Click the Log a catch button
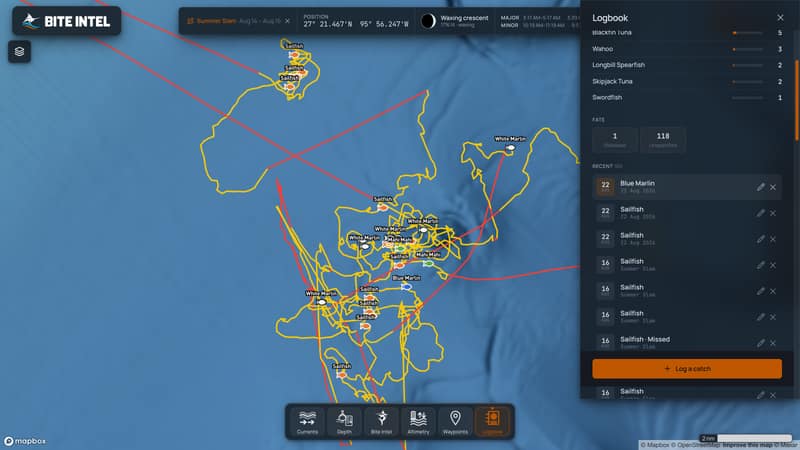The height and width of the screenshot is (450, 800). pos(687,368)
